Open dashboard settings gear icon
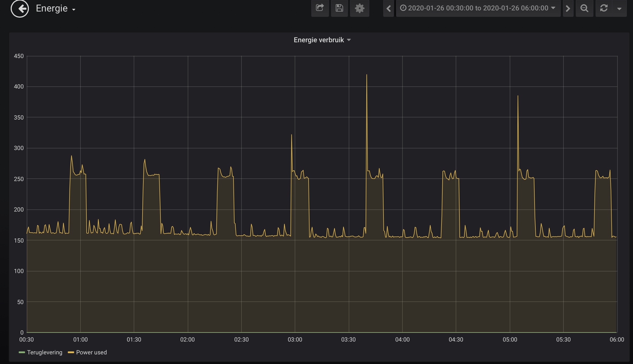The image size is (633, 364). [359, 8]
